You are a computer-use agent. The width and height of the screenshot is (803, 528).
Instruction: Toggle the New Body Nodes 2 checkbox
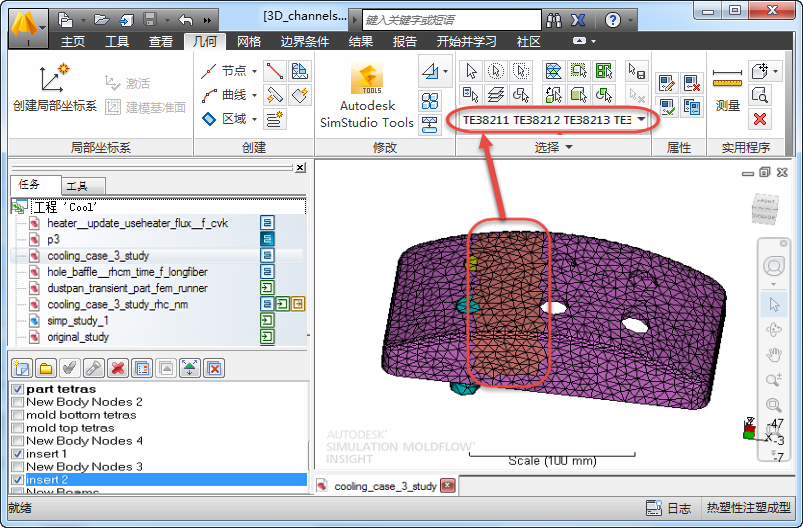coord(17,402)
